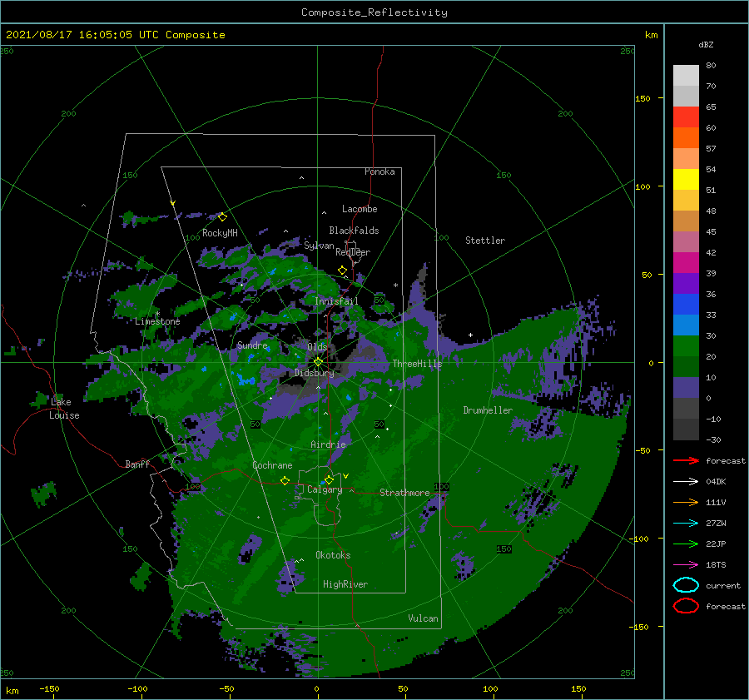Pick the blue 33-36 dBZ color swatch
Viewport: 749px width, 700px height.
point(686,304)
